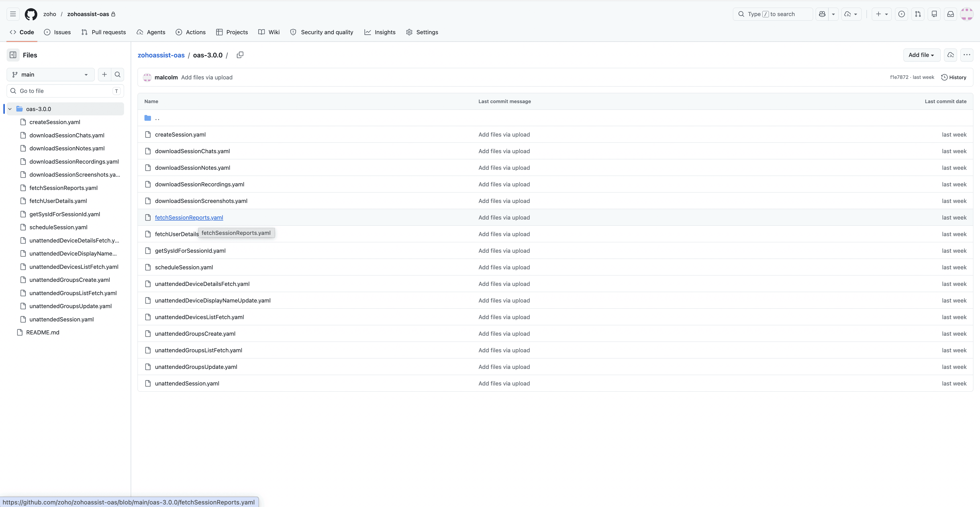Open the Actions tab
Viewport: 980px width, 507px height.
191,32
